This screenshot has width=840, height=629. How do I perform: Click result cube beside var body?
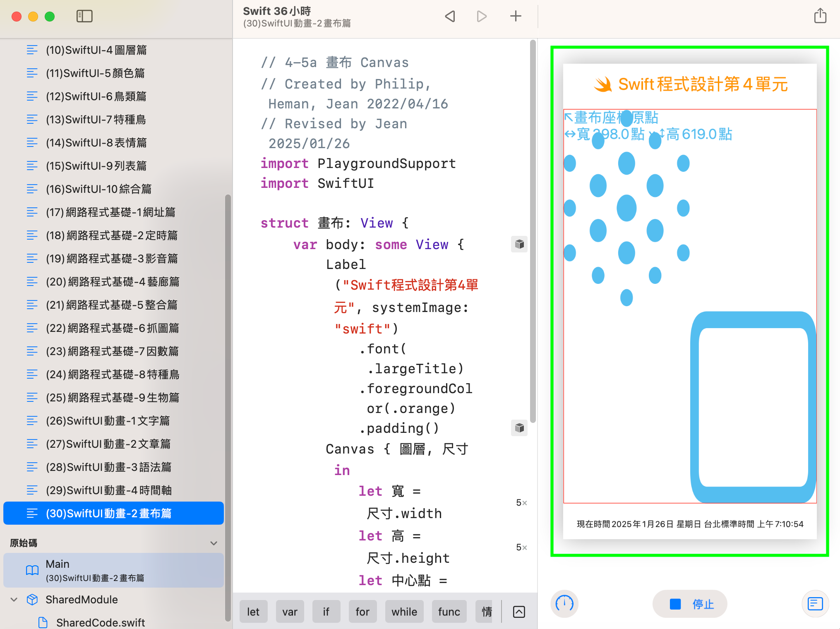coord(519,244)
